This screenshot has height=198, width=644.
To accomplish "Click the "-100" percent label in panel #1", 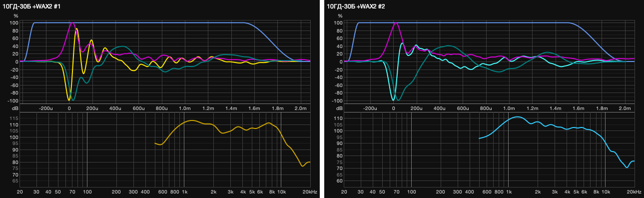I will [x=12, y=100].
